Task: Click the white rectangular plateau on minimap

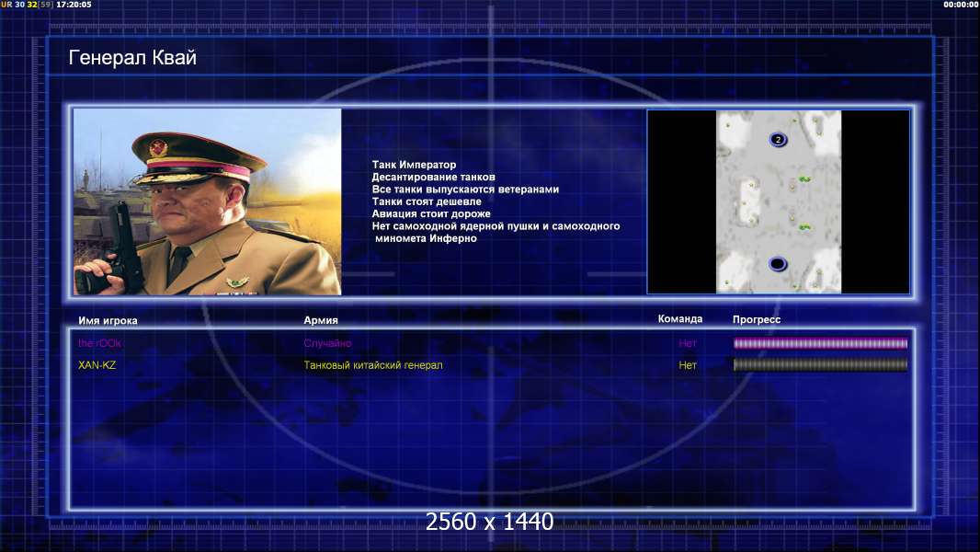Action: (750, 201)
